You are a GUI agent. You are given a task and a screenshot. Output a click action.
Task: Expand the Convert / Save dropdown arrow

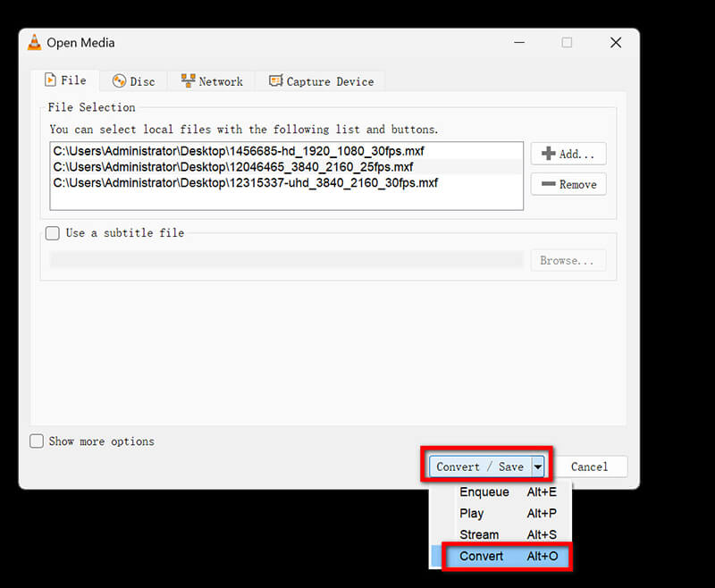click(538, 466)
